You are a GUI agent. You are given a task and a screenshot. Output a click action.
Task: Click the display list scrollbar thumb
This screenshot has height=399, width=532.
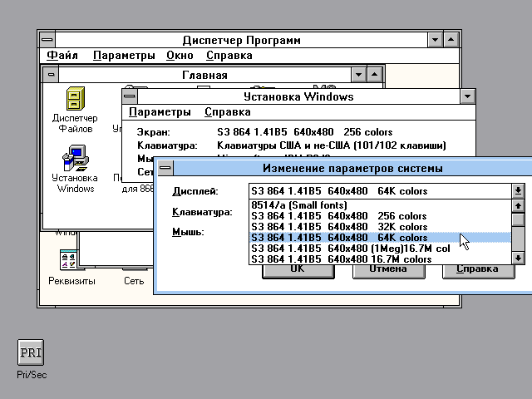[x=518, y=219]
